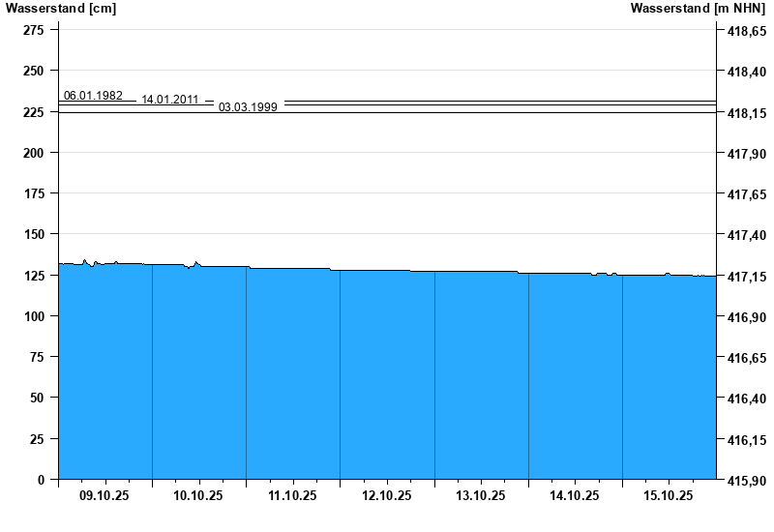
Task: Select the 125 value on the cm axis
Action: coord(33,276)
